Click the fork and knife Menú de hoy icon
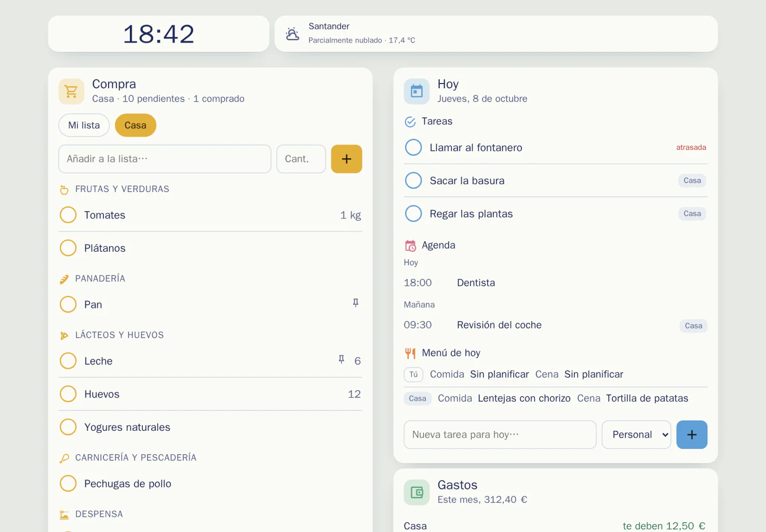The image size is (766, 532). [410, 353]
